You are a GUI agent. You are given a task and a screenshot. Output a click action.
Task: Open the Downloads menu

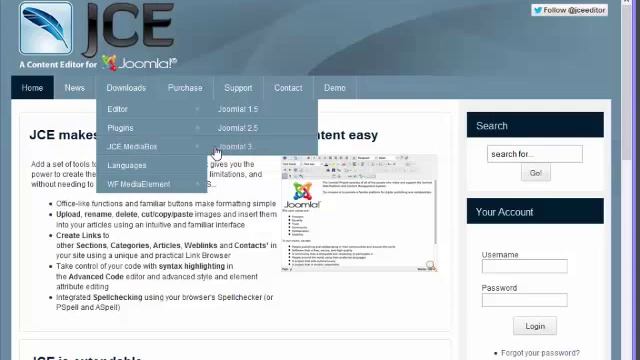[126, 88]
